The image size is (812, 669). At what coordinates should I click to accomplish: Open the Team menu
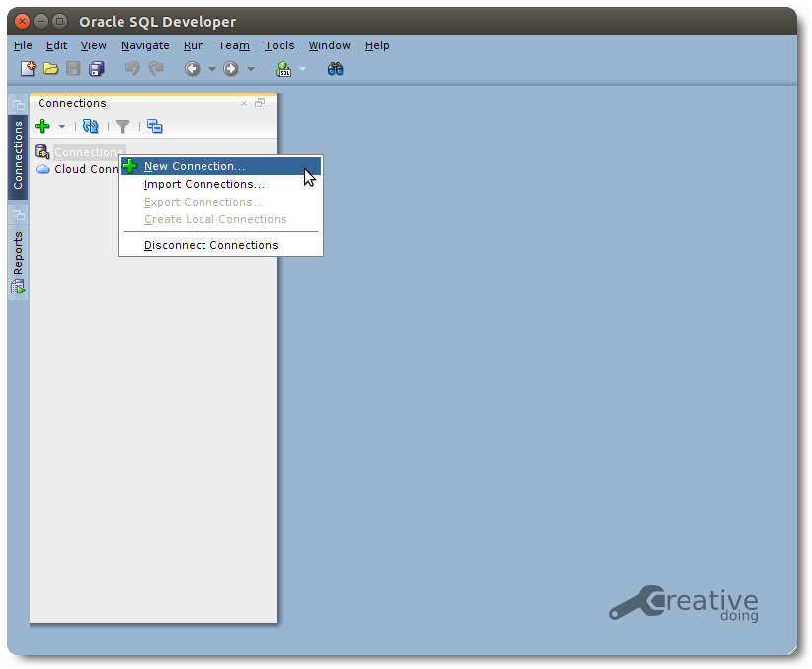coord(233,45)
